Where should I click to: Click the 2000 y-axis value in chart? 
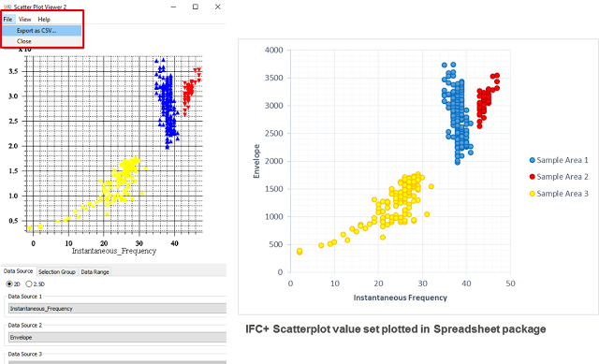[x=274, y=161]
